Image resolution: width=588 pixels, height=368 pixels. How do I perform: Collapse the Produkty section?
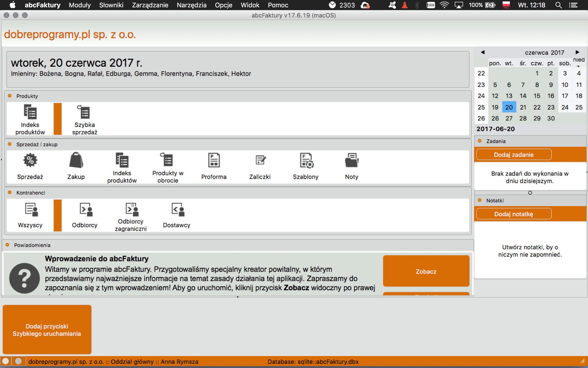(10, 96)
